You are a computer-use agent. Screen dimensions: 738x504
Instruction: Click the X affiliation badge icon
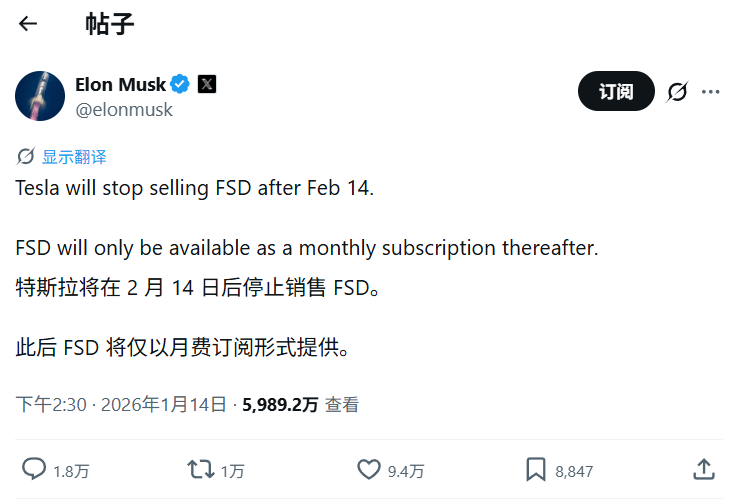(206, 84)
